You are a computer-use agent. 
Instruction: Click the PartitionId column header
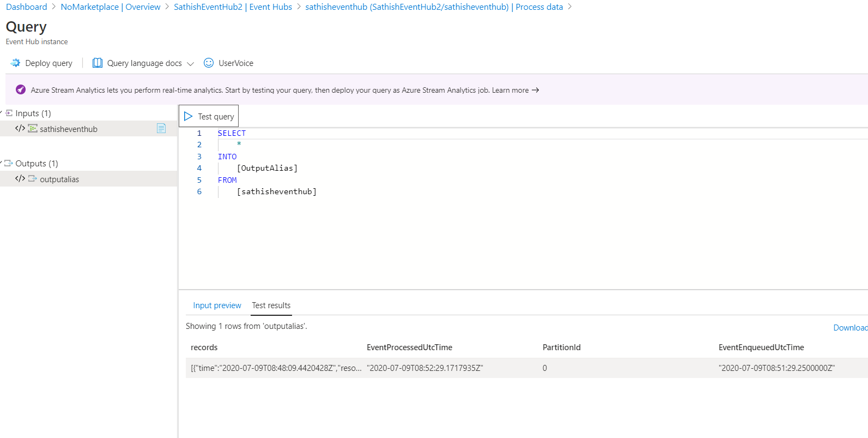[562, 347]
